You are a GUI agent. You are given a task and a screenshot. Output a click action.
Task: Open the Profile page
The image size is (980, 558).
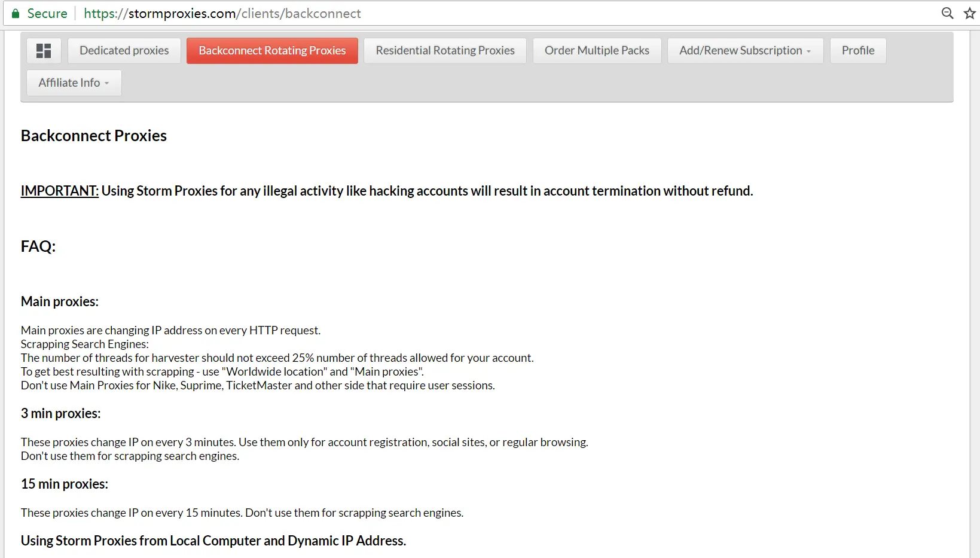point(858,51)
